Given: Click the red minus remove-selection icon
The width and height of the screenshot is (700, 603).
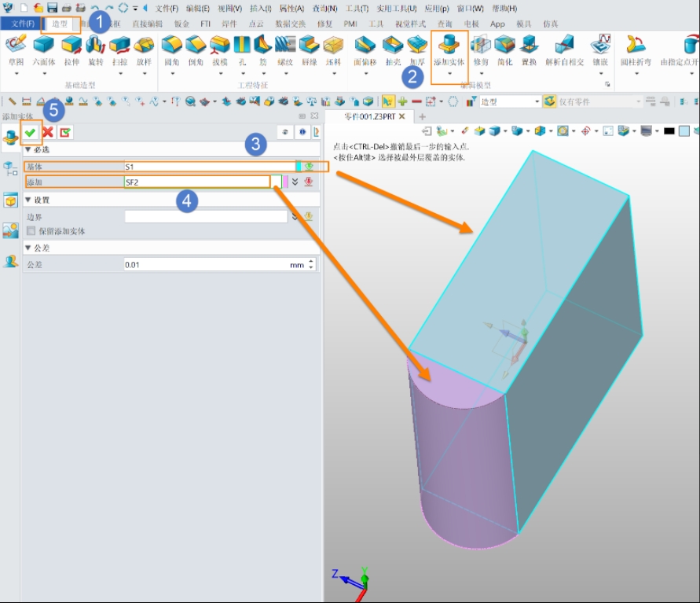Looking at the screenshot, I should pos(416,102).
